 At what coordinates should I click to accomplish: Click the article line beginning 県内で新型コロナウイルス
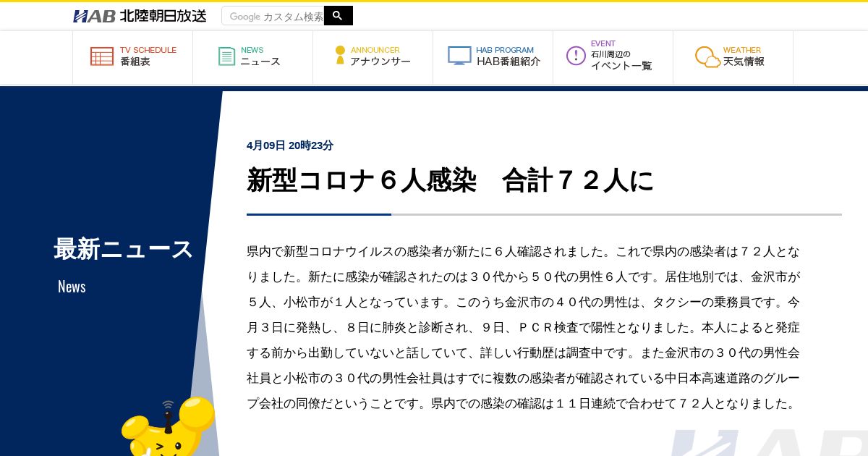point(524,252)
